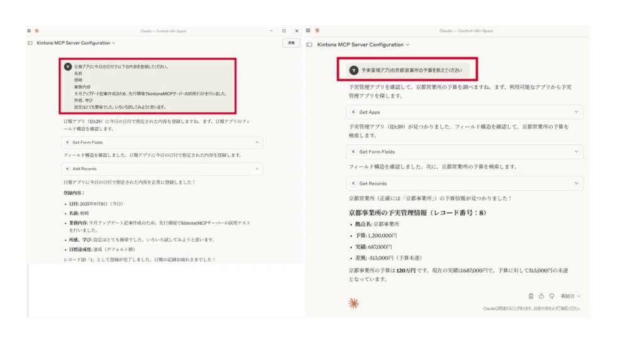Click the 共有 share button in left window

[291, 43]
